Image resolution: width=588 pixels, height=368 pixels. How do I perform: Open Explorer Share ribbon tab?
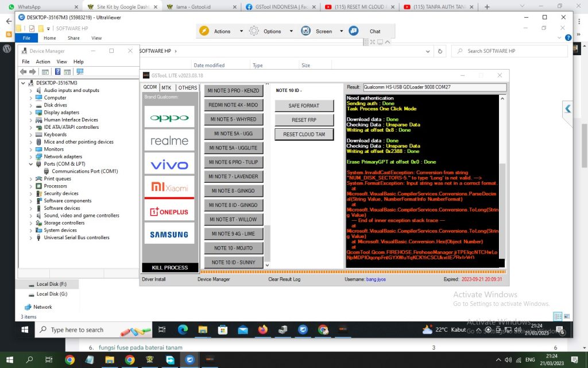pos(73,38)
